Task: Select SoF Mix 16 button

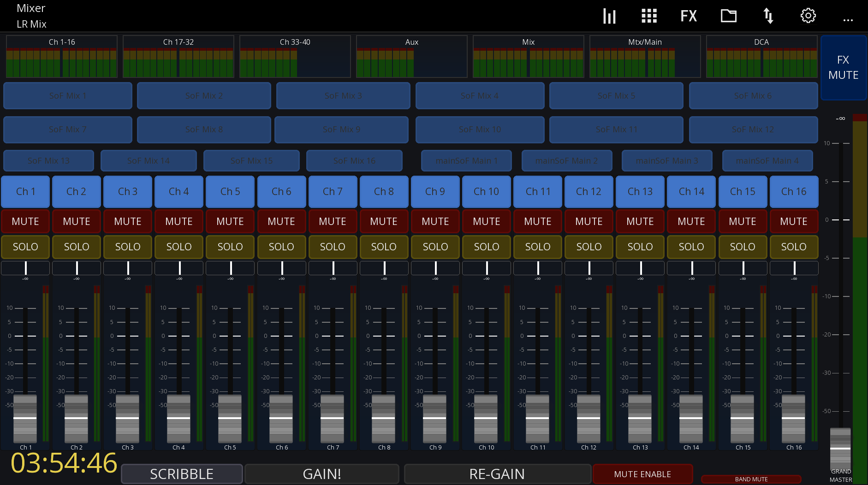Action: pyautogui.click(x=354, y=160)
